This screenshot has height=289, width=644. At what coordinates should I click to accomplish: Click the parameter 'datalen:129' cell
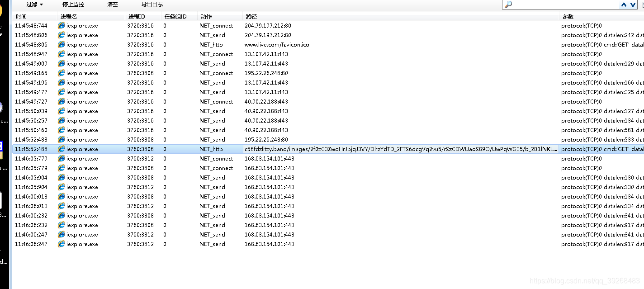coord(602,64)
